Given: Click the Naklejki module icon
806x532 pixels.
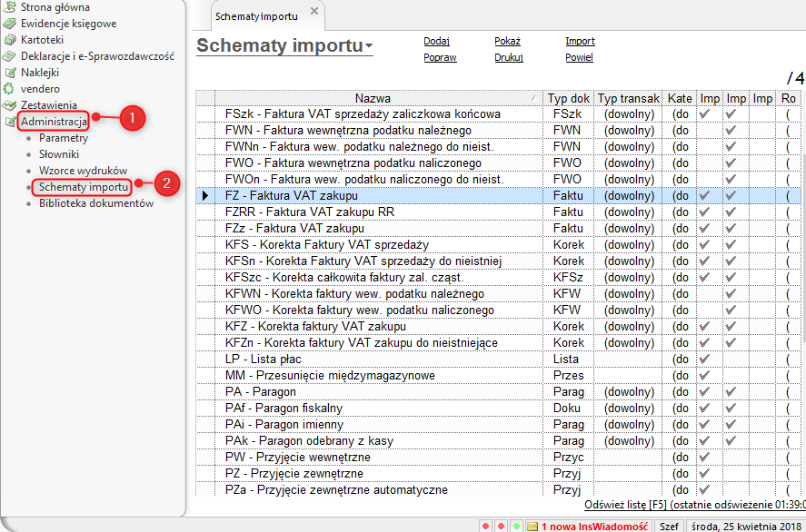Looking at the screenshot, I should 10,73.
